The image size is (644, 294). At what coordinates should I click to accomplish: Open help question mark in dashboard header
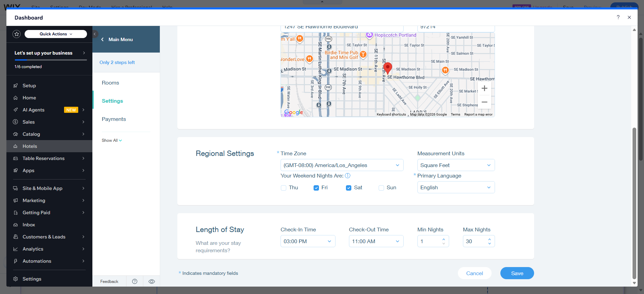(x=618, y=17)
